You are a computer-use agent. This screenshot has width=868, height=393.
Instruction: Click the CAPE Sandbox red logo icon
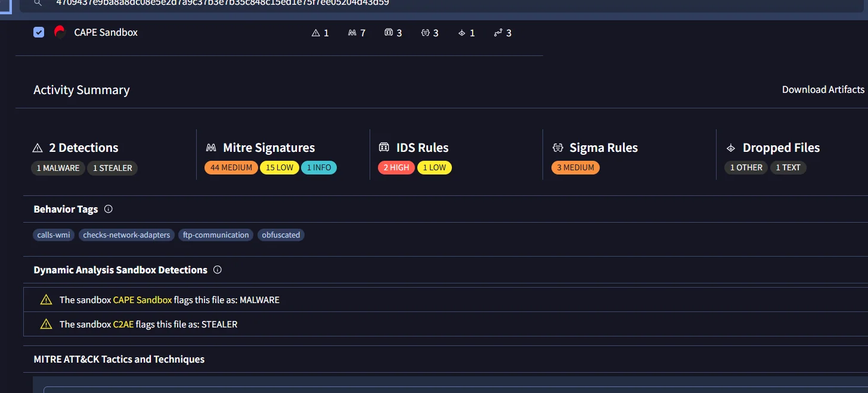60,32
